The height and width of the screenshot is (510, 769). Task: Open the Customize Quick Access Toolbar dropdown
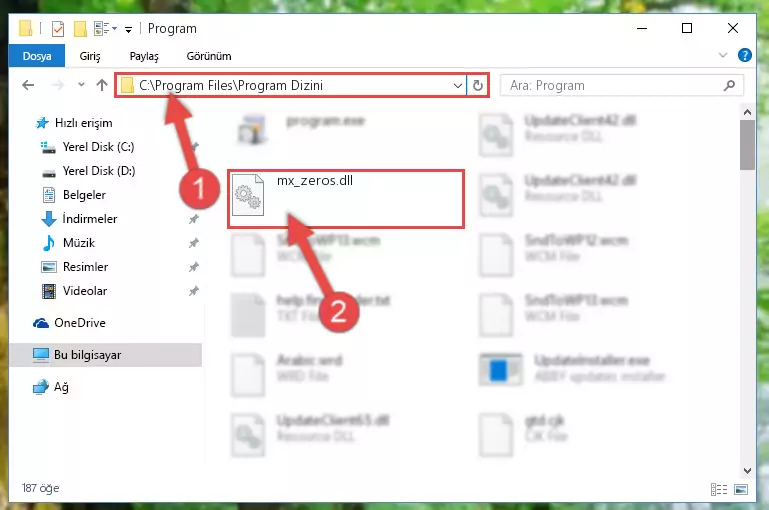click(128, 29)
